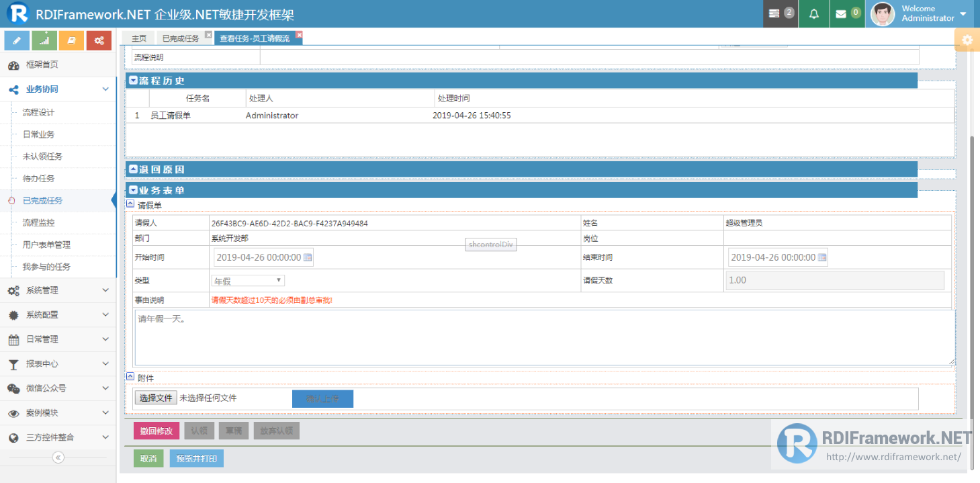Collapse the sidebar with double-chevron button
Image resolution: width=980 pixels, height=483 pixels.
(58, 457)
